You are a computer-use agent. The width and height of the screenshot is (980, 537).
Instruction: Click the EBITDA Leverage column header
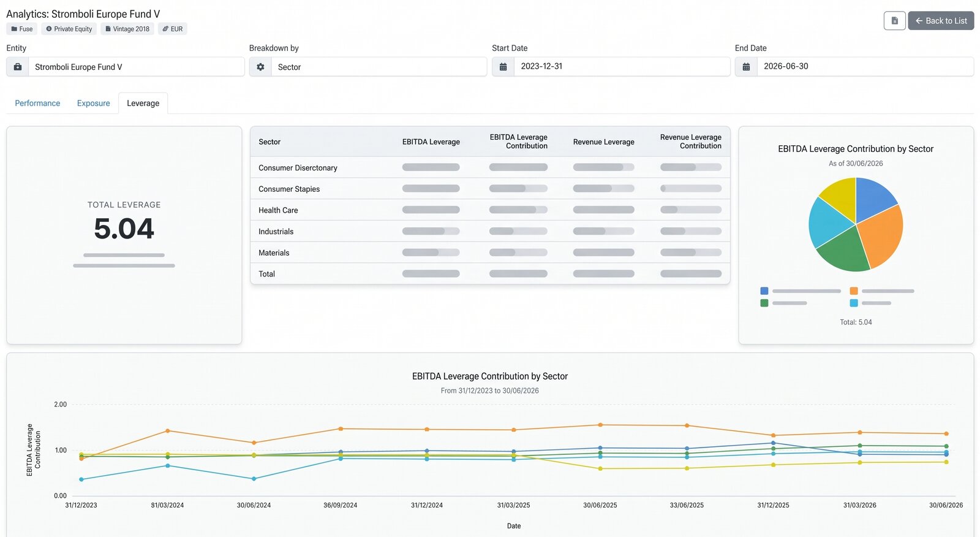431,142
